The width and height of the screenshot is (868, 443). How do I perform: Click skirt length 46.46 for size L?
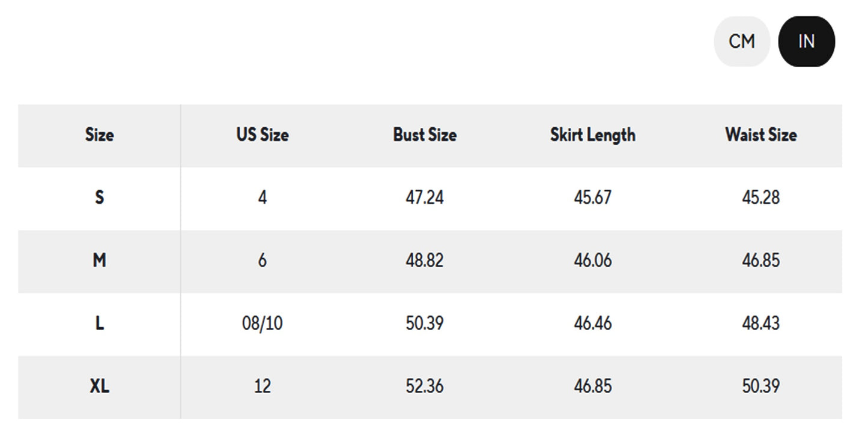tap(592, 324)
